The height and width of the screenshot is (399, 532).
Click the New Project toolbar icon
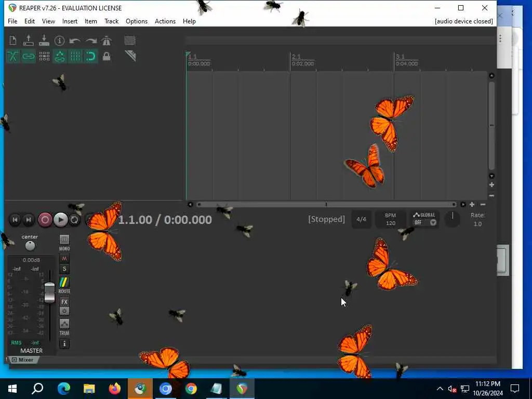click(13, 41)
